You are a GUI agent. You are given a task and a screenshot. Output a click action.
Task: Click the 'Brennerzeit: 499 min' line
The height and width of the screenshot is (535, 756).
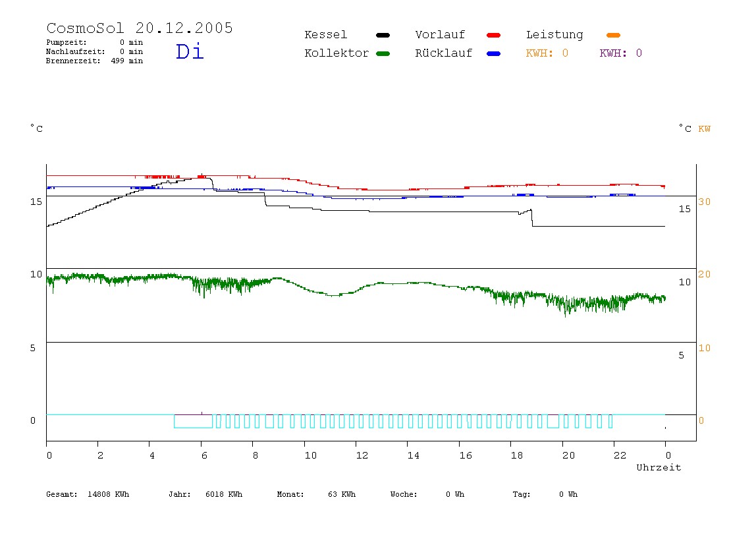point(95,61)
